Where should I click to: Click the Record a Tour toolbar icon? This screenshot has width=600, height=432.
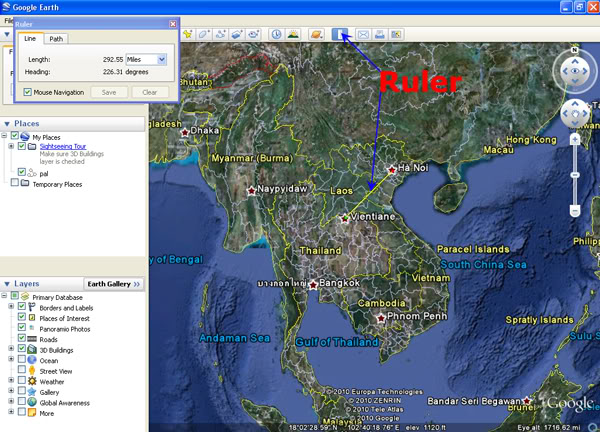coord(253,34)
